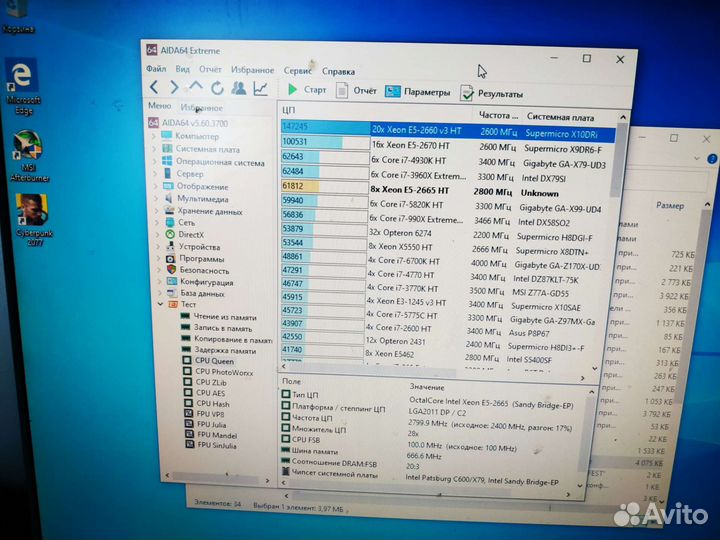This screenshot has height=540, width=720.
Task: Open the users icon in toolbar
Action: click(239, 88)
